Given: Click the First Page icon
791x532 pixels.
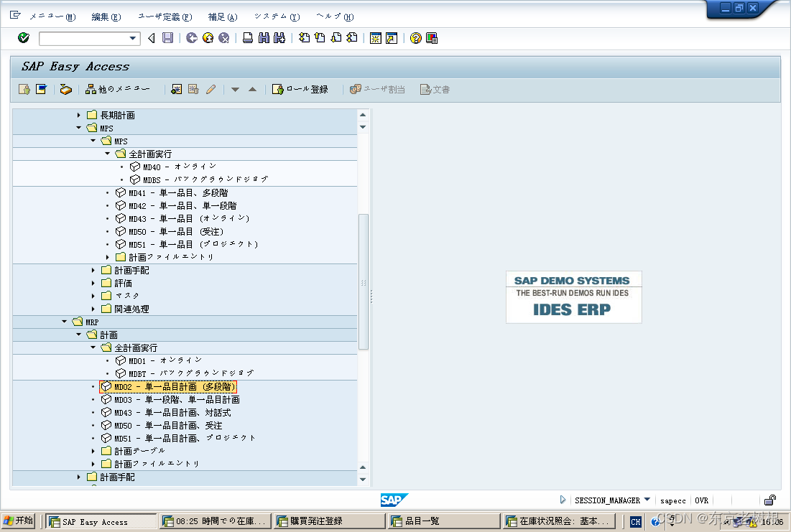Looking at the screenshot, I should tap(304, 38).
